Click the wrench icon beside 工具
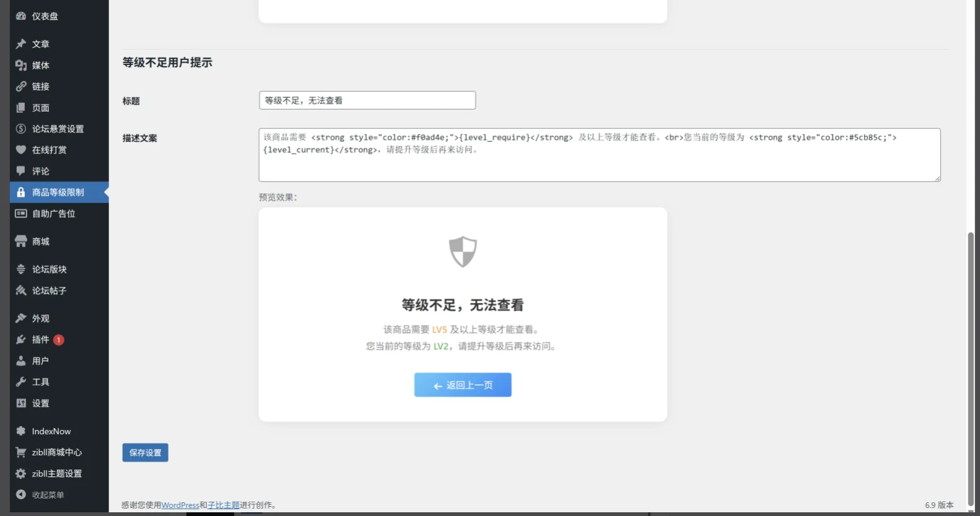 point(20,382)
